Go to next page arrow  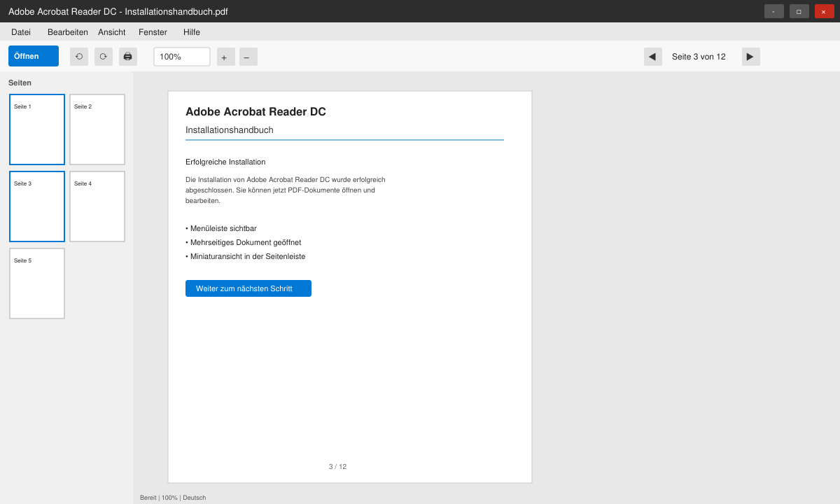tap(751, 57)
